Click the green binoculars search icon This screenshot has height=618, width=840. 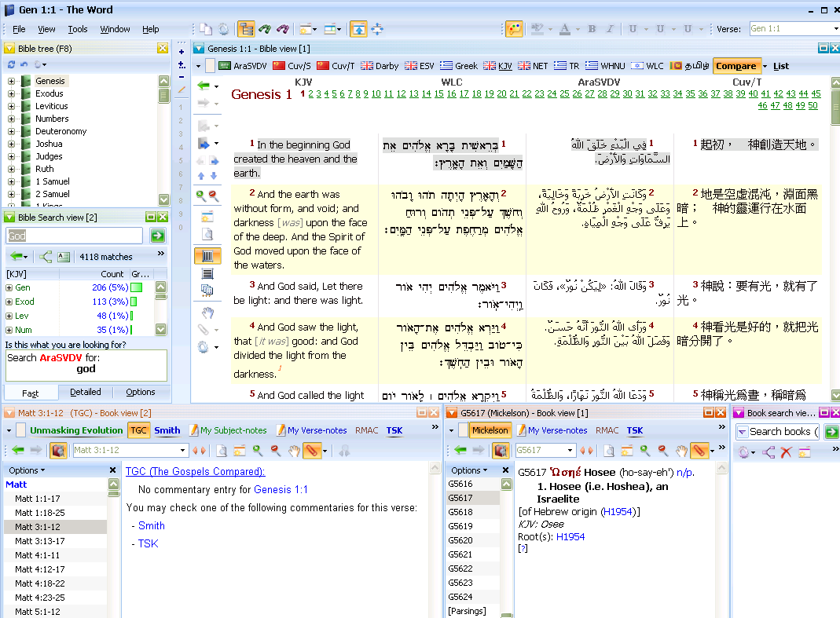pos(265,29)
